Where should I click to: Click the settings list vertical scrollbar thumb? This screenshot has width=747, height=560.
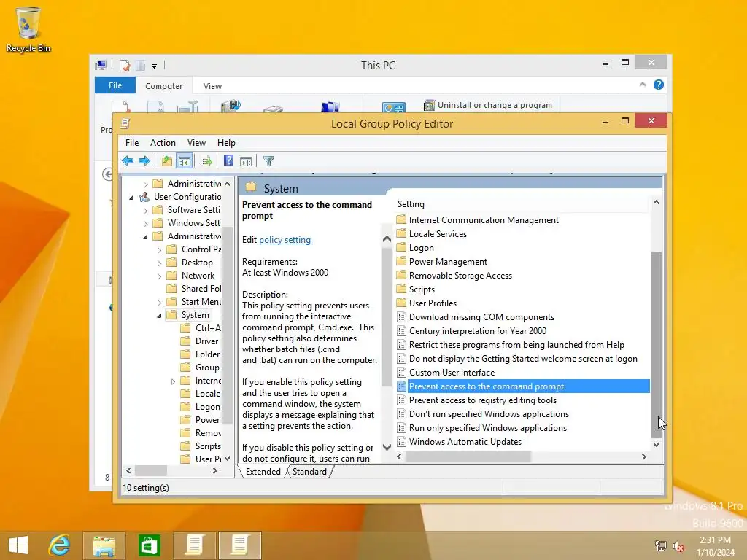click(656, 344)
